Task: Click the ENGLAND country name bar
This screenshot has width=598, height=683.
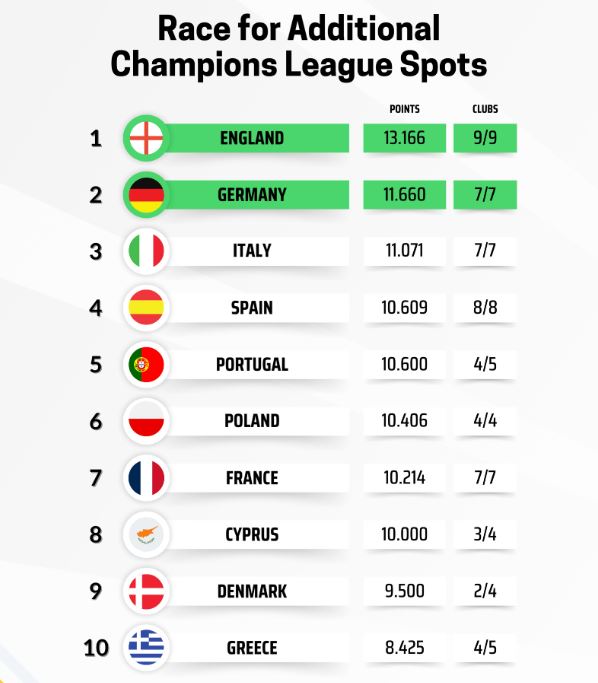Action: [x=257, y=138]
